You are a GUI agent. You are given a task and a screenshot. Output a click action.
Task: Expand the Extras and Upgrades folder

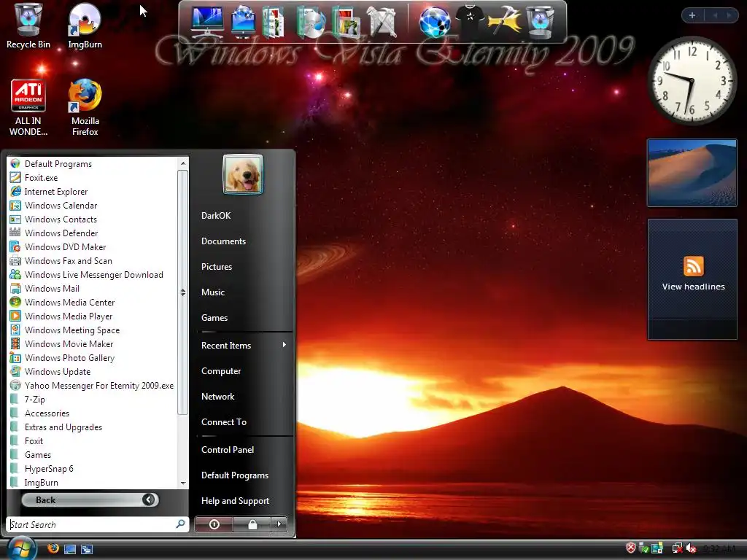tap(93, 427)
